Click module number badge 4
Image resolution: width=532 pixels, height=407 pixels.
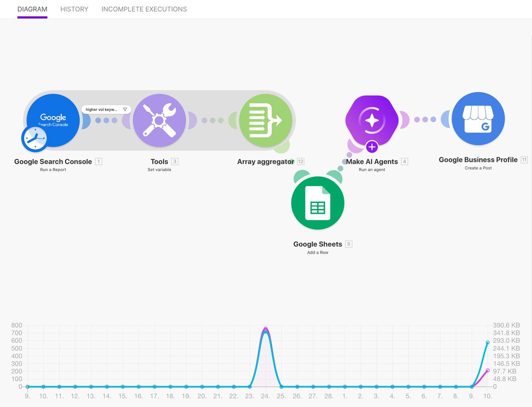click(x=405, y=162)
